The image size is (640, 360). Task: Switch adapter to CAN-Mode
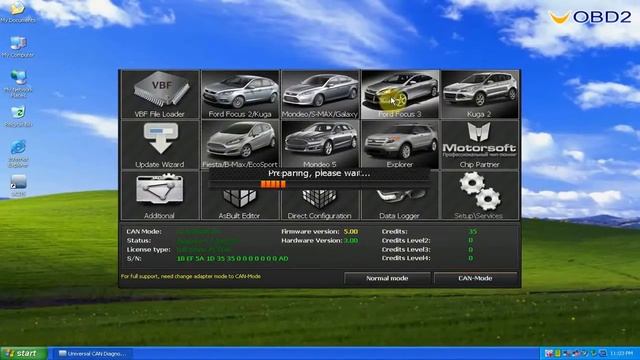click(475, 278)
